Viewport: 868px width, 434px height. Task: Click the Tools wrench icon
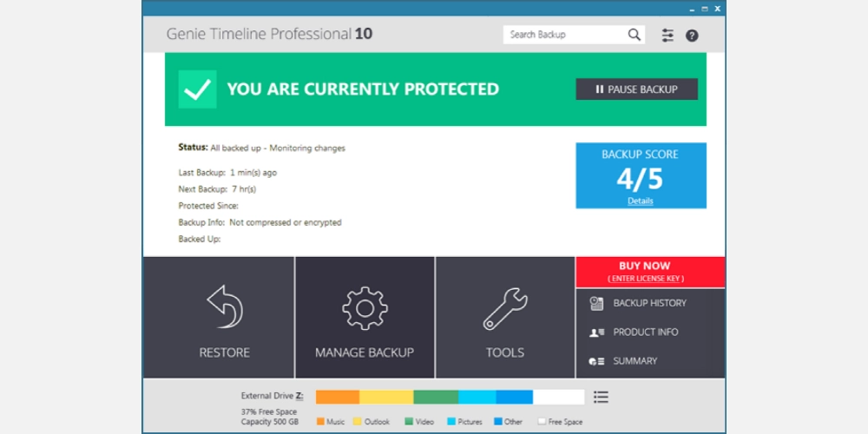tap(505, 309)
